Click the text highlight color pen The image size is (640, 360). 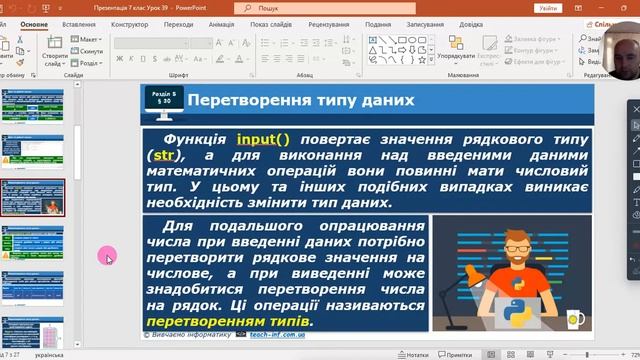220,59
